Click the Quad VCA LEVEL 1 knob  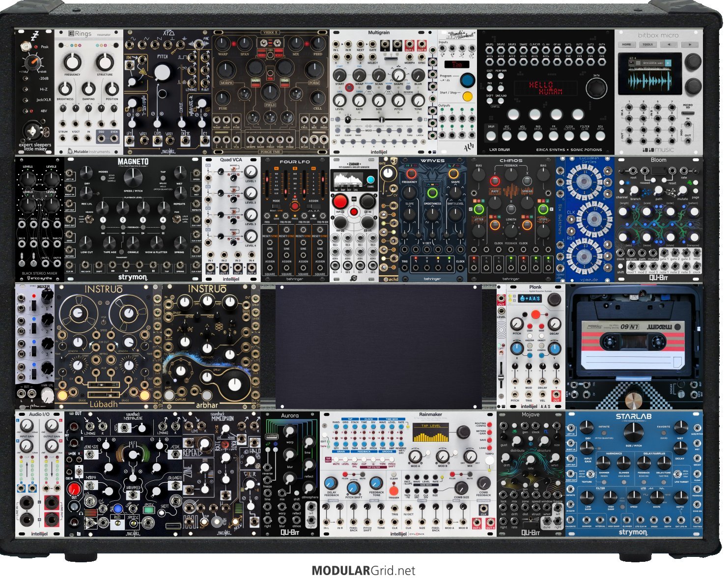pos(251,172)
